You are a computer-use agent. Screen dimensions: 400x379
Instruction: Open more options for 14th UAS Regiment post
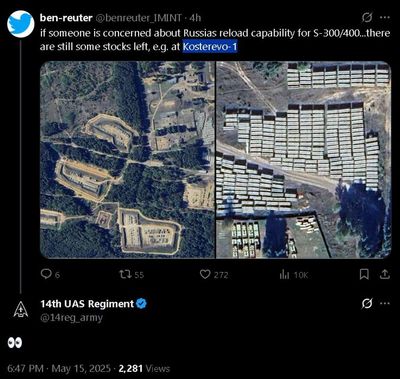385,304
